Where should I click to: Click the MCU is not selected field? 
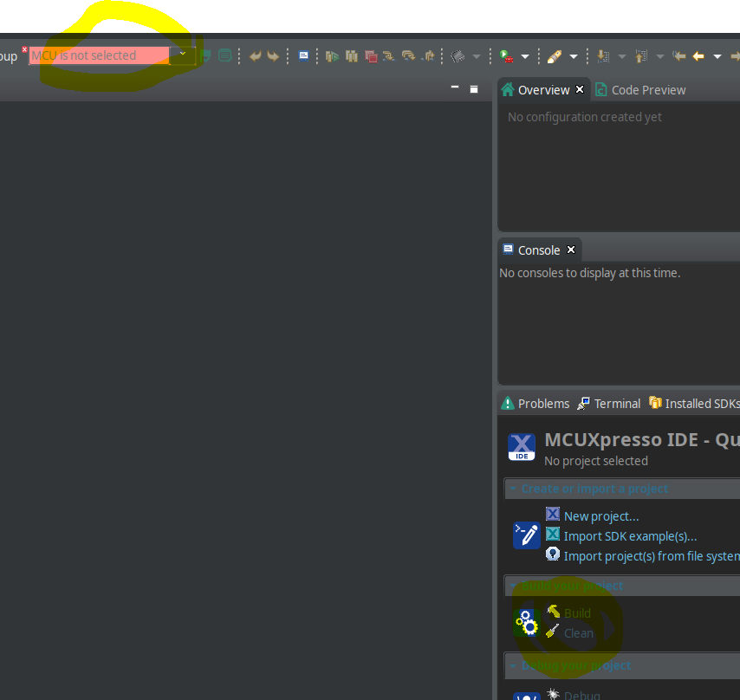[99, 55]
